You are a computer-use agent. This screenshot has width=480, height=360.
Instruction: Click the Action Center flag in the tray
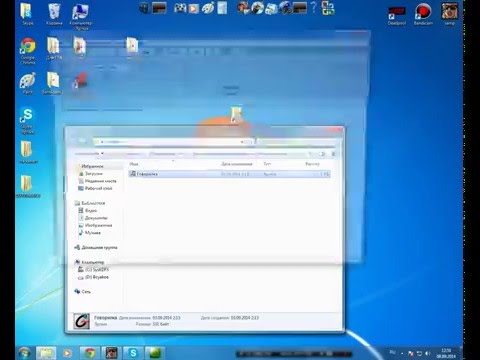click(x=411, y=353)
